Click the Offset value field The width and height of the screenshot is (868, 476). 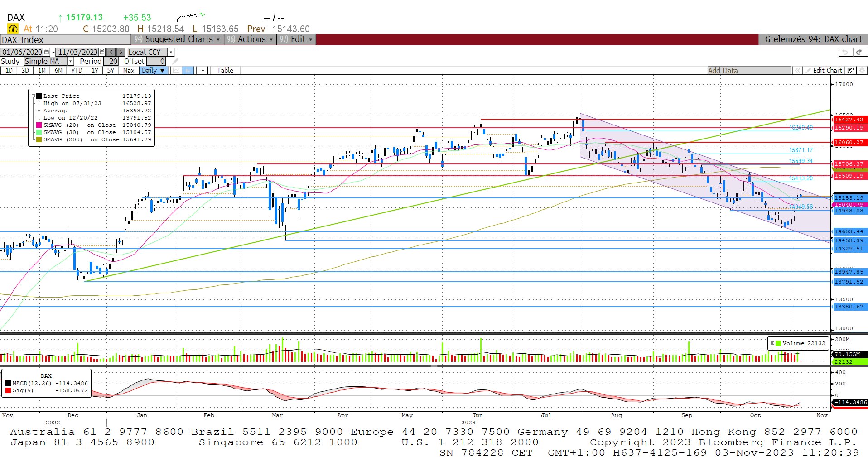(x=157, y=61)
